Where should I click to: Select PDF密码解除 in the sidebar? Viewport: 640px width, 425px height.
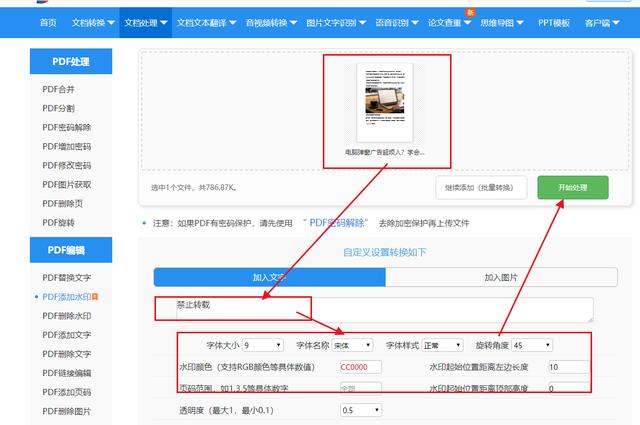67,127
